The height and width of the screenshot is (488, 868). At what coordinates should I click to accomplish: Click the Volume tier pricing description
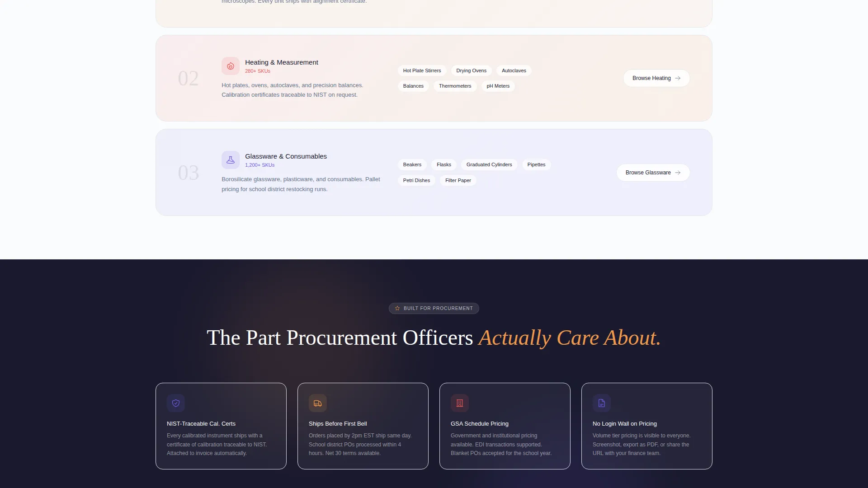[x=642, y=444]
